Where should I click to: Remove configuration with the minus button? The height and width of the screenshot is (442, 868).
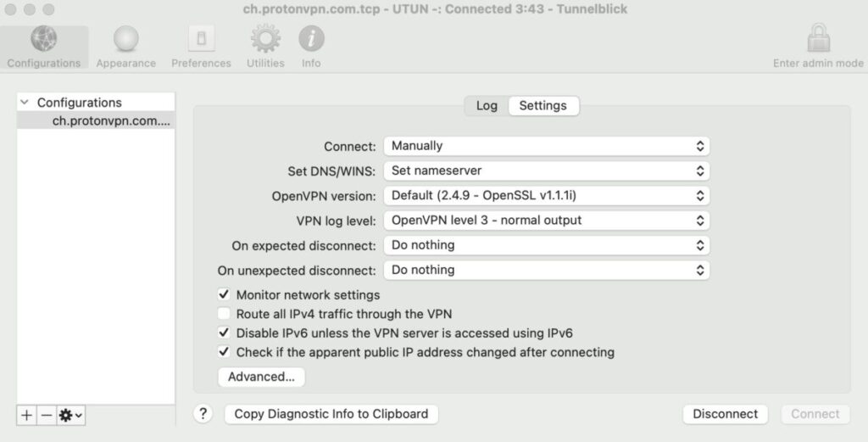pos(47,415)
